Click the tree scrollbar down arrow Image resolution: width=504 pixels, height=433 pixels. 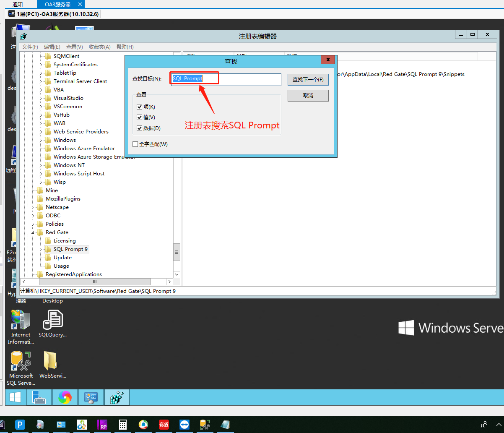coord(177,274)
